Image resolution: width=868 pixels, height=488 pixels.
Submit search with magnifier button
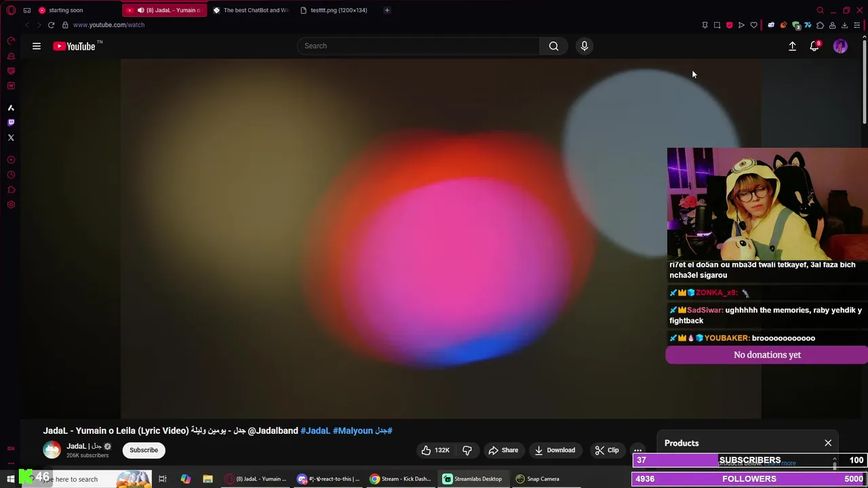coord(554,46)
